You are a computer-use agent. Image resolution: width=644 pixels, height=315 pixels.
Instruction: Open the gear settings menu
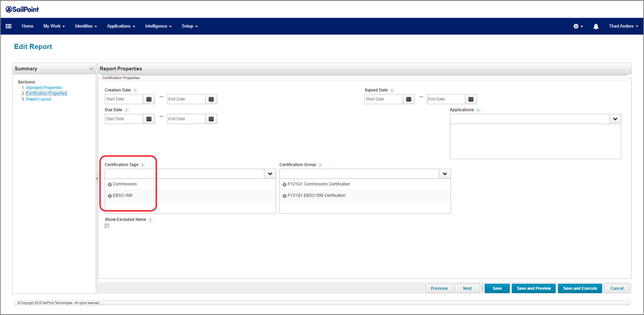pos(577,26)
